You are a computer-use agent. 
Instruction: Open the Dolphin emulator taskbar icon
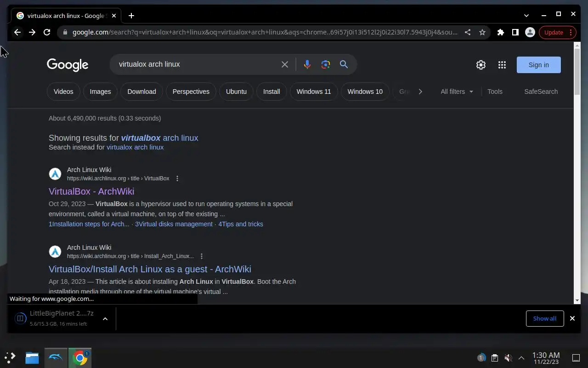pos(56,358)
